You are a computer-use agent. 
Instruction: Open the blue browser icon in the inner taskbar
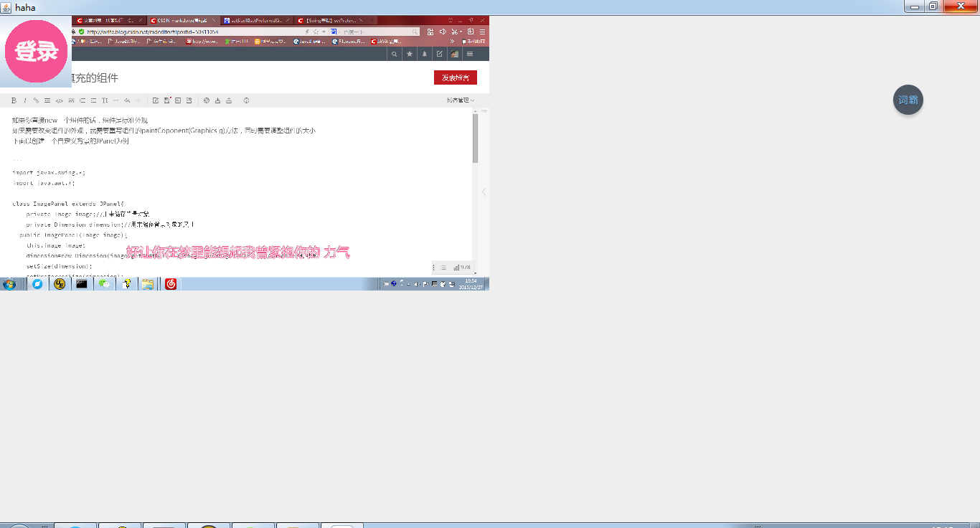click(37, 284)
